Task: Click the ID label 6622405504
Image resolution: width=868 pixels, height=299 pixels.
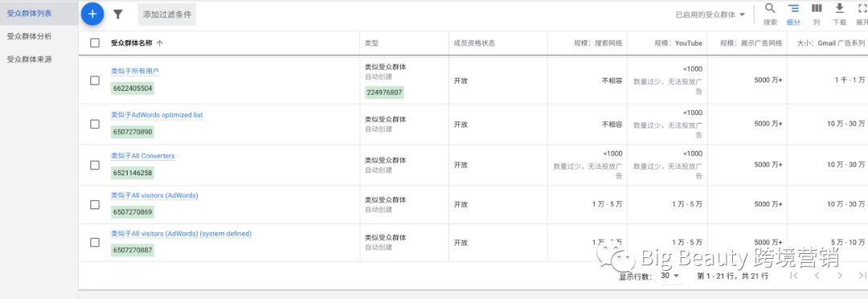Action: pos(133,88)
